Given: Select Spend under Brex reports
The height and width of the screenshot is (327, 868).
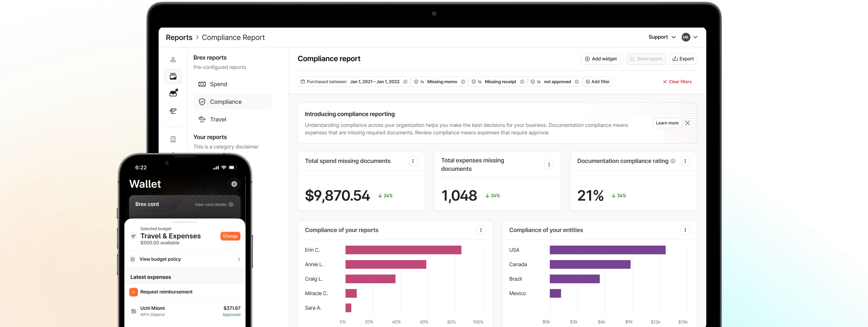Looking at the screenshot, I should [218, 84].
